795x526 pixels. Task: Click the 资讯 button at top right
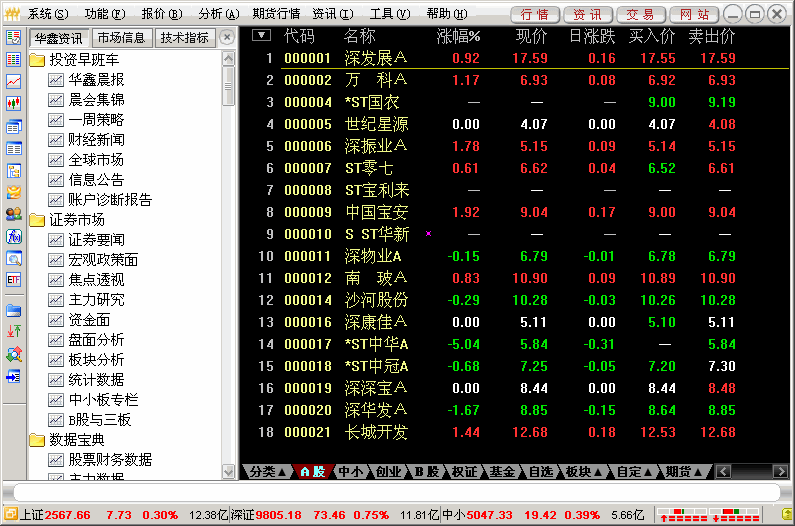tap(588, 14)
